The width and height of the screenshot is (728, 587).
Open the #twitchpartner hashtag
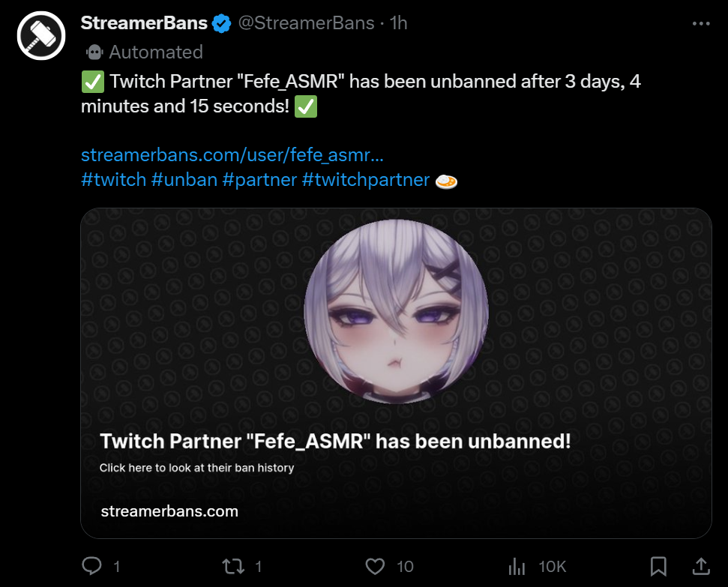(366, 180)
